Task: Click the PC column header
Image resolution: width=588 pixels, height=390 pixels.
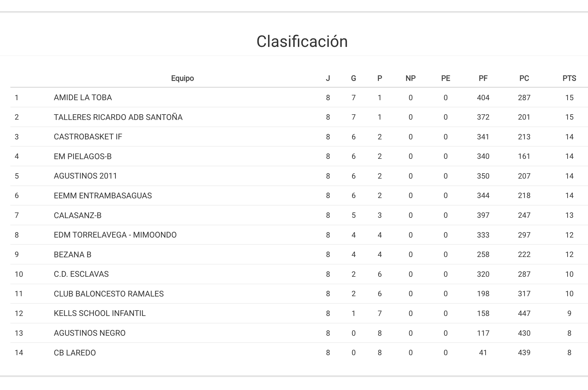Action: pos(524,78)
